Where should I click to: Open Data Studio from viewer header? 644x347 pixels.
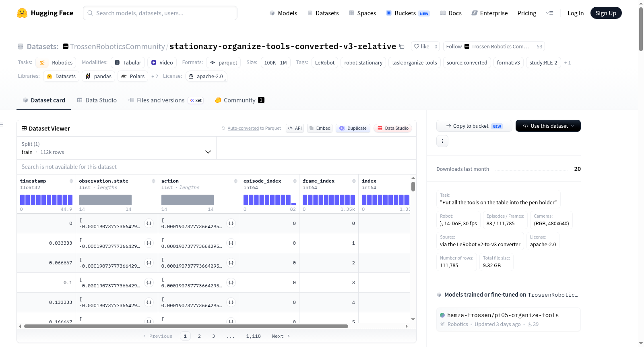pos(393,128)
